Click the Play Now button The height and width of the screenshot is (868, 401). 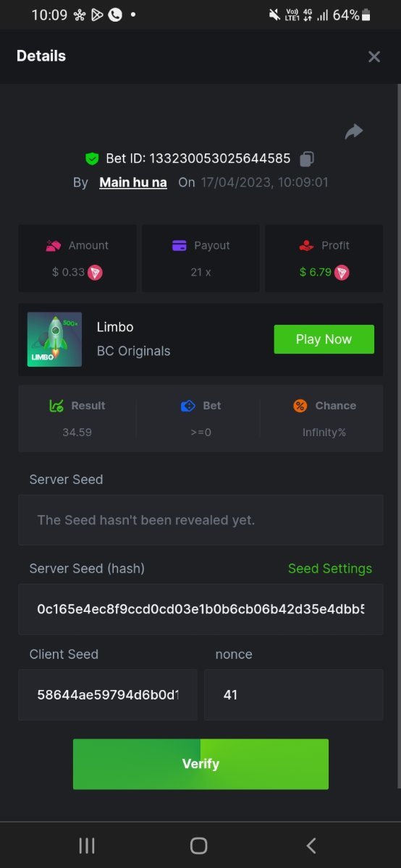point(324,339)
